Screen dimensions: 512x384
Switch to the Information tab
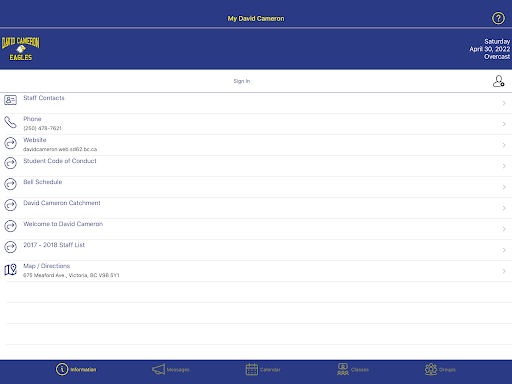pos(76,369)
